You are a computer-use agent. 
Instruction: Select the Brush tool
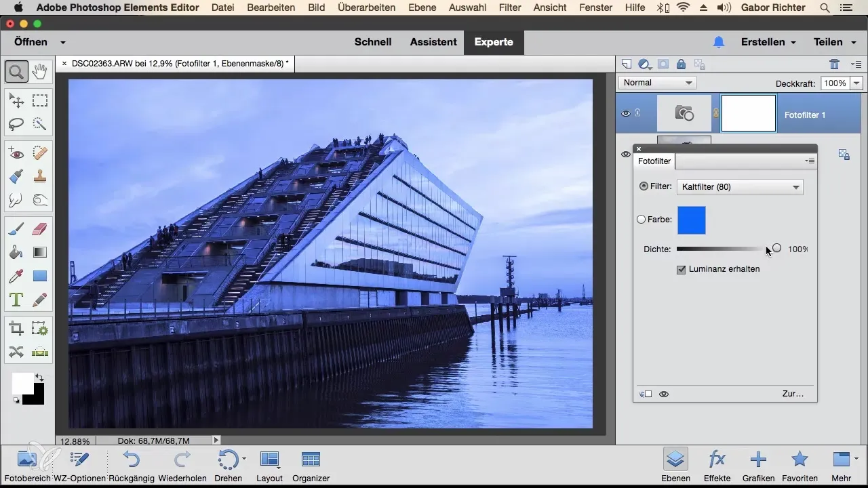tap(16, 230)
